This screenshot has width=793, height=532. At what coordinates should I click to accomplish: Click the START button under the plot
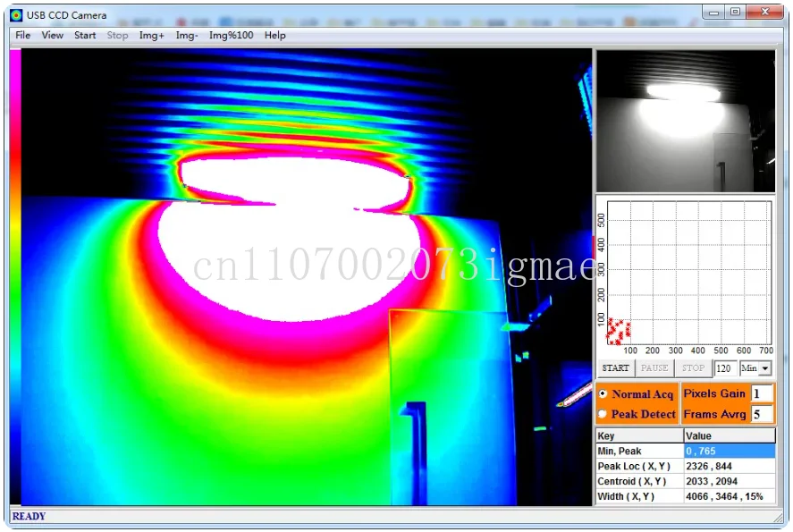(x=615, y=368)
